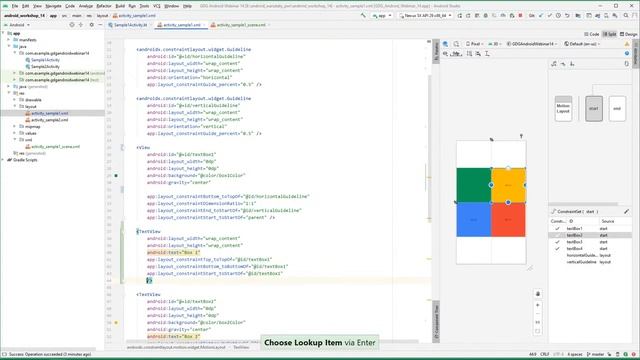Open the Default (en-us) locale dropdown
Viewport: 640px width, 360px height.
[x=582, y=44]
